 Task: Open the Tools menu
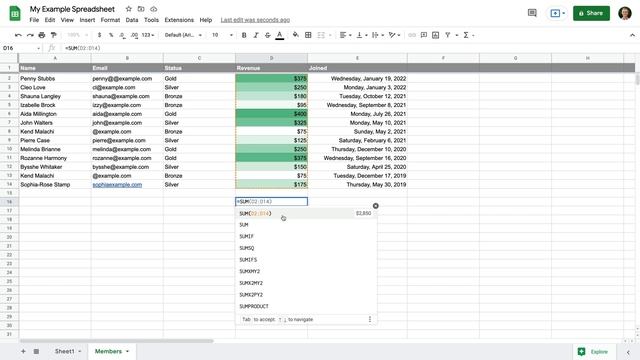[x=151, y=20]
